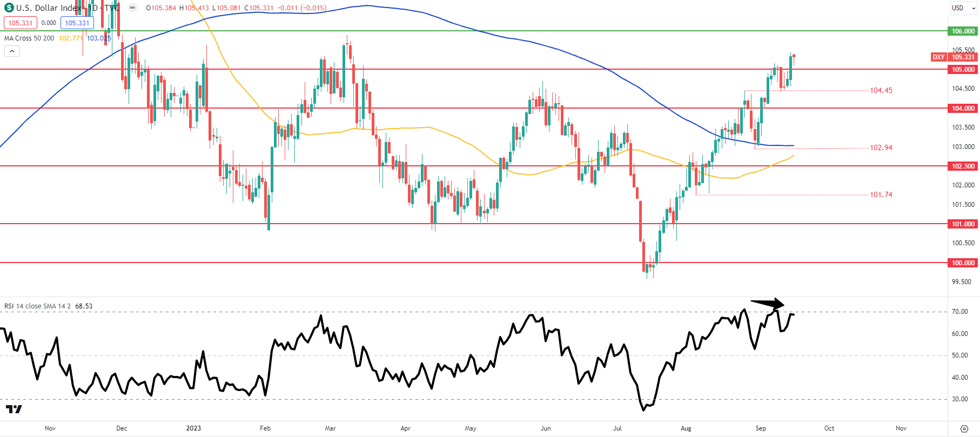Screen dimensions: 980x437
Task: Select the 102.94 price annotation text
Action: point(881,147)
